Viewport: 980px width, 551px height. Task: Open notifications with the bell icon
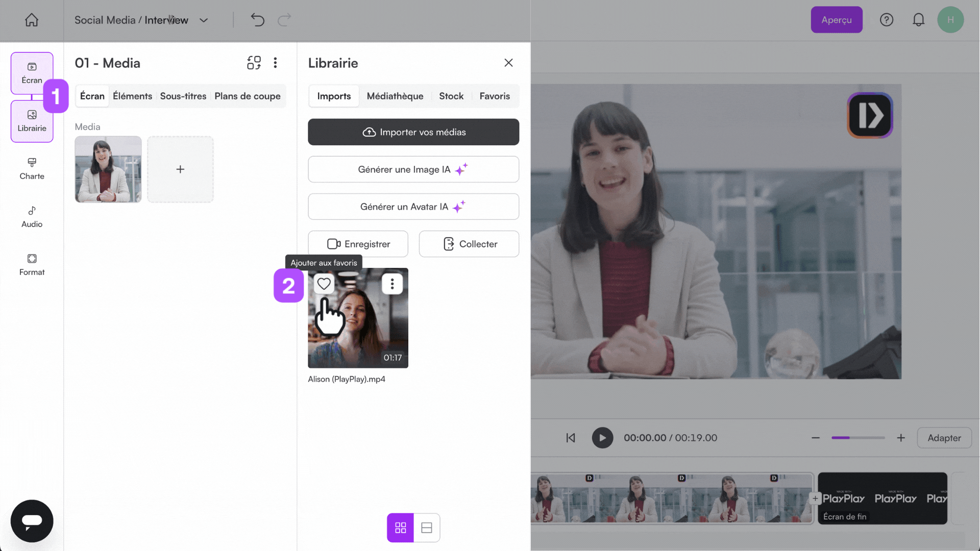coord(918,19)
